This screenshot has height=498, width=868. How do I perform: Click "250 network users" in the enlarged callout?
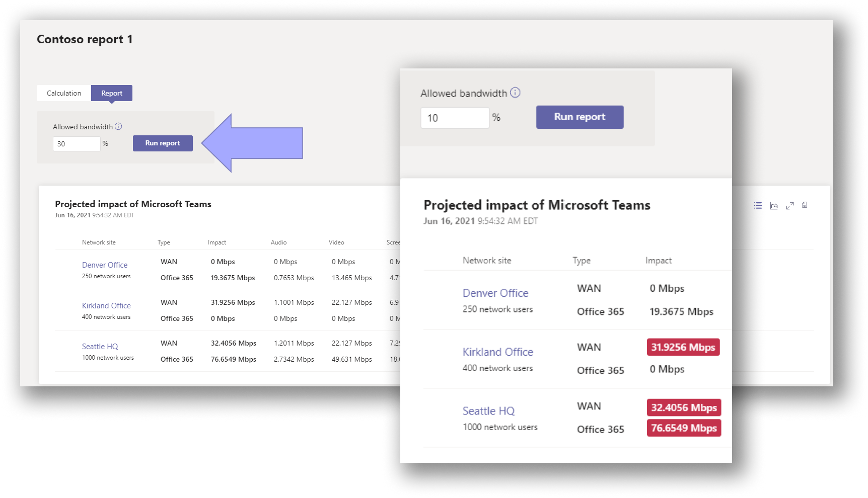[x=498, y=309]
